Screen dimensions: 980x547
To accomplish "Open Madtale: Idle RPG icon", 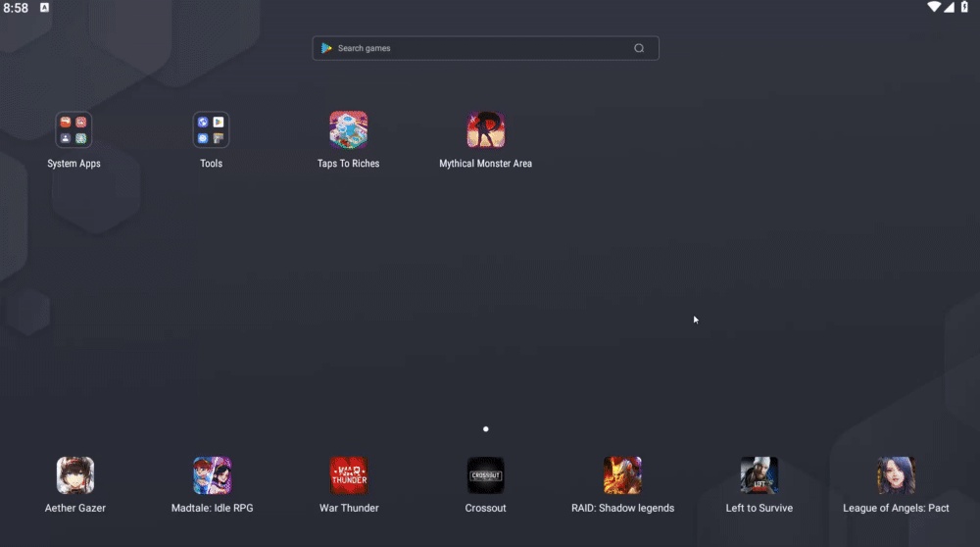I will click(213, 475).
